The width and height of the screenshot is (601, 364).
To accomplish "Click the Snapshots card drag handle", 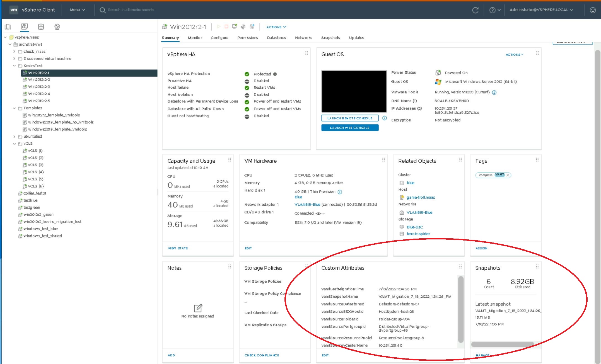I will (537, 266).
